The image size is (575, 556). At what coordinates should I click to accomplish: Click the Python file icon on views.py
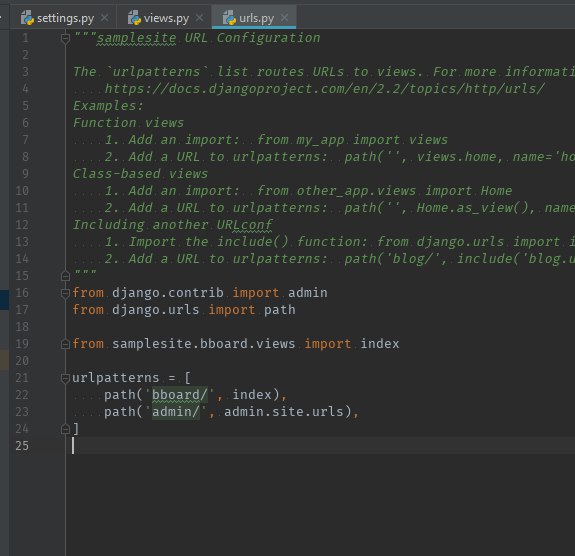[134, 18]
